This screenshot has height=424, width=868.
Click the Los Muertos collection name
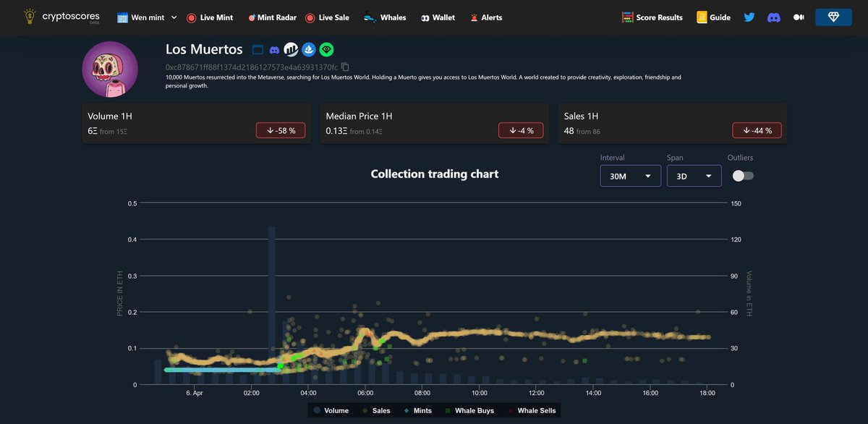204,49
